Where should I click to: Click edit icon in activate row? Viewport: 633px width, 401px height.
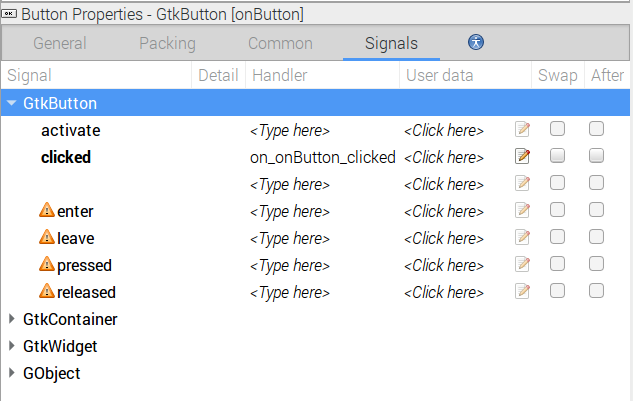522,129
